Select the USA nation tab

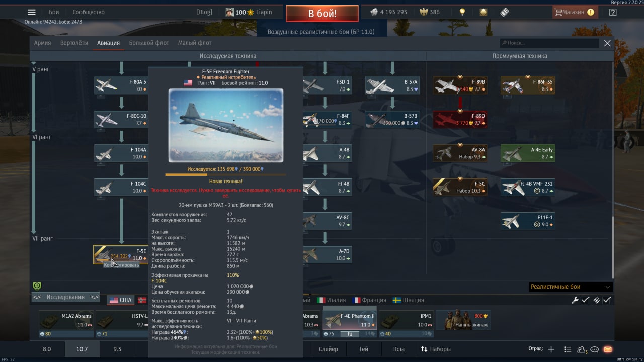pos(120,300)
